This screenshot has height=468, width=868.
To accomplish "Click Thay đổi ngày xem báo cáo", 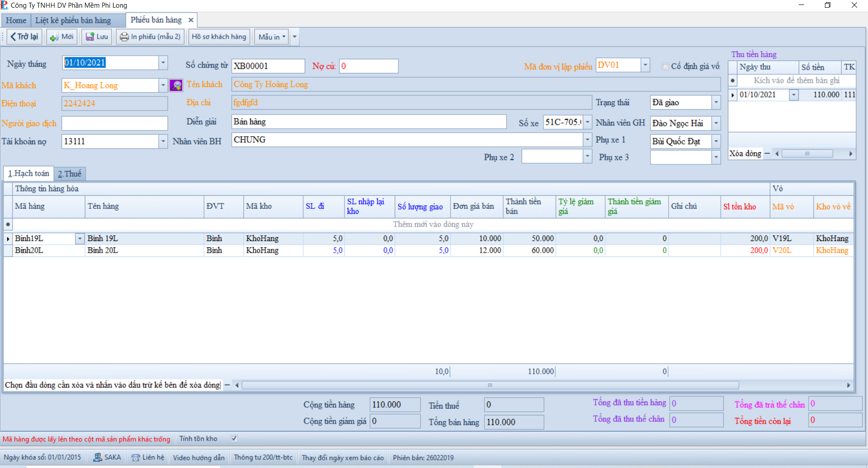I will point(343,458).
